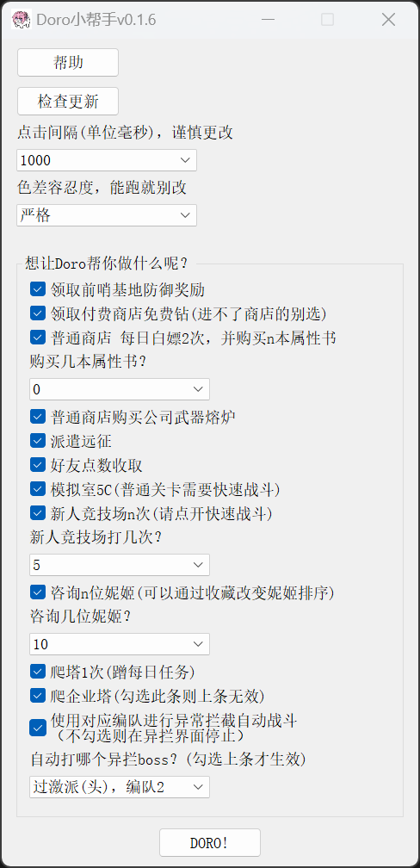Uncheck 模拟室5C checkbox
Viewport: 420px width, 868px height.
coord(38,489)
